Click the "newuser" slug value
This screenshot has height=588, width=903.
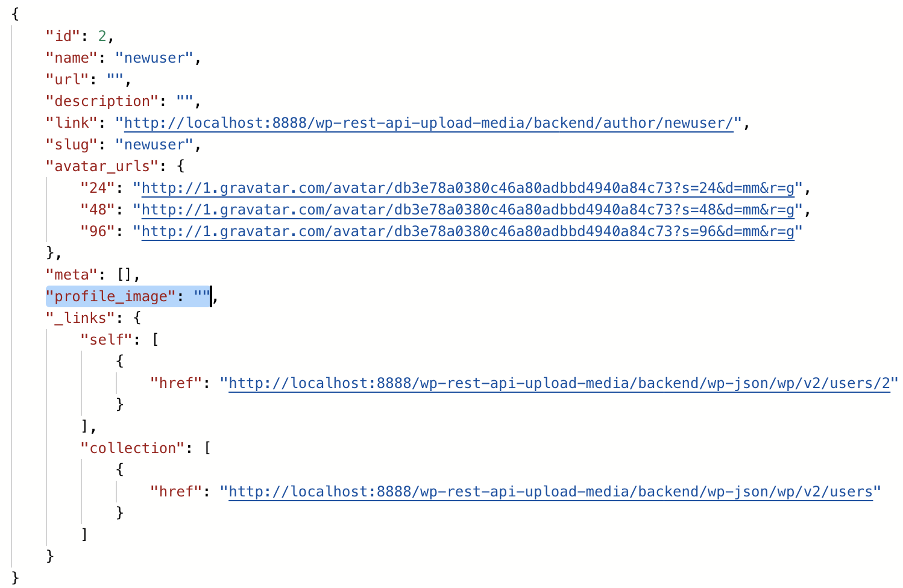tap(154, 145)
